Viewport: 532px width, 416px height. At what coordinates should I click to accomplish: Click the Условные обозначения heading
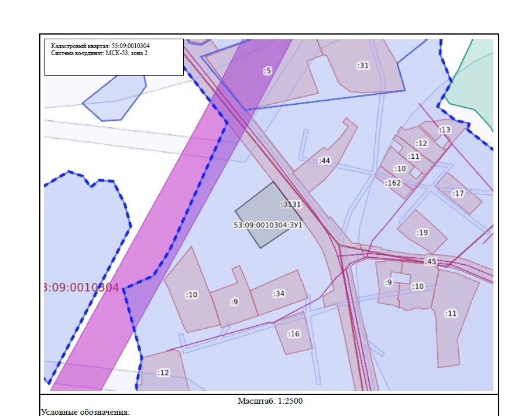coord(85,412)
